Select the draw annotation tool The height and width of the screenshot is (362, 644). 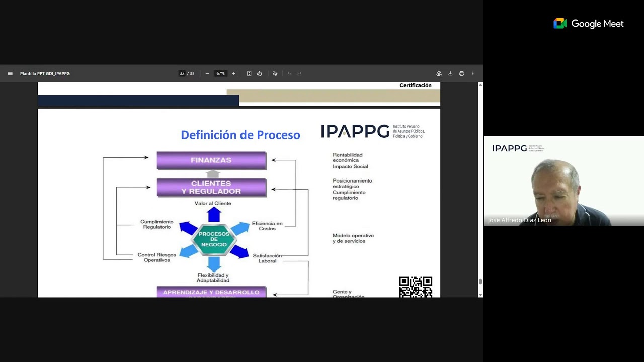(x=275, y=74)
